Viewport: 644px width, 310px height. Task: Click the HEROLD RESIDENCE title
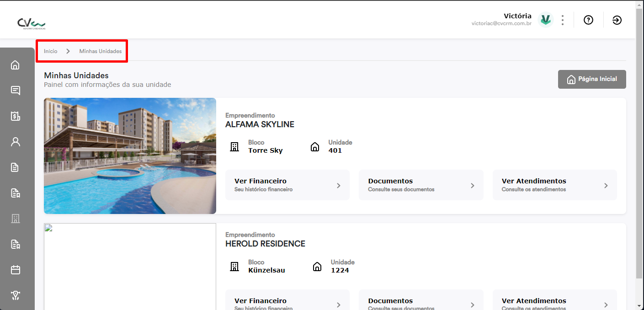click(265, 244)
